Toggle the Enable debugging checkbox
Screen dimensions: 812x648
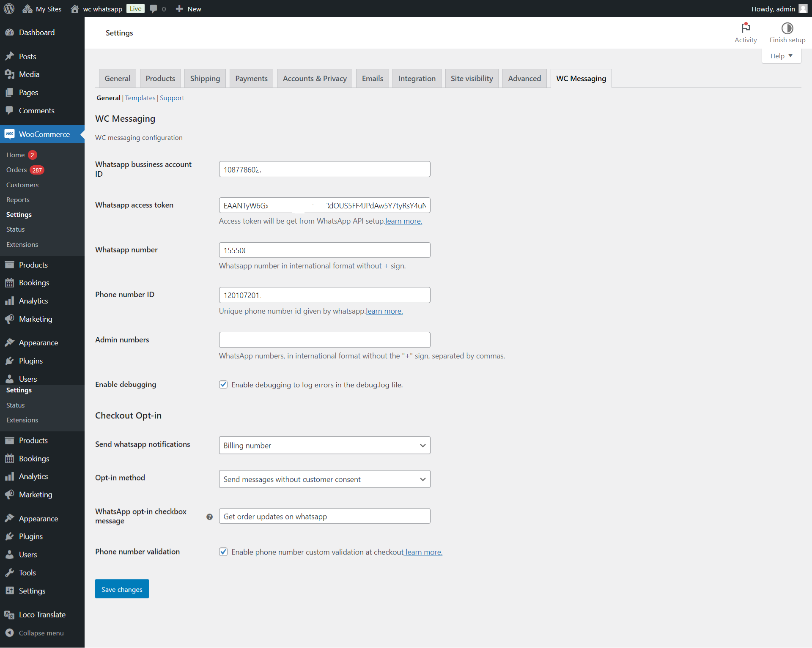point(223,385)
